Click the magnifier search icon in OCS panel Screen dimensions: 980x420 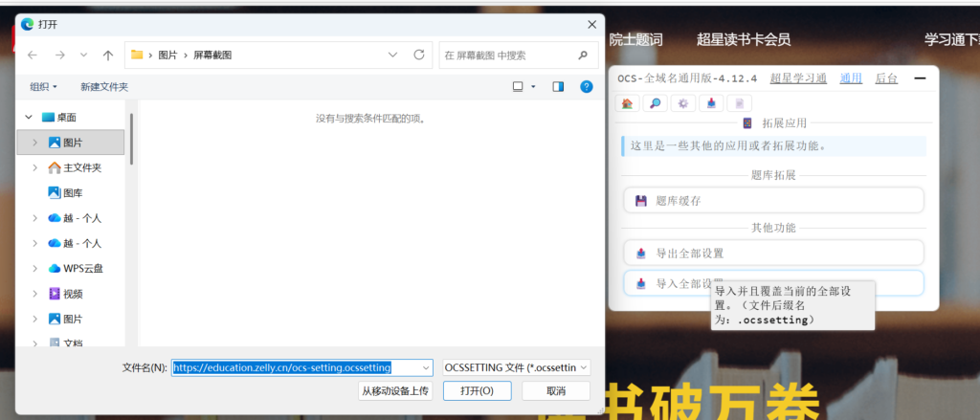pos(655,103)
